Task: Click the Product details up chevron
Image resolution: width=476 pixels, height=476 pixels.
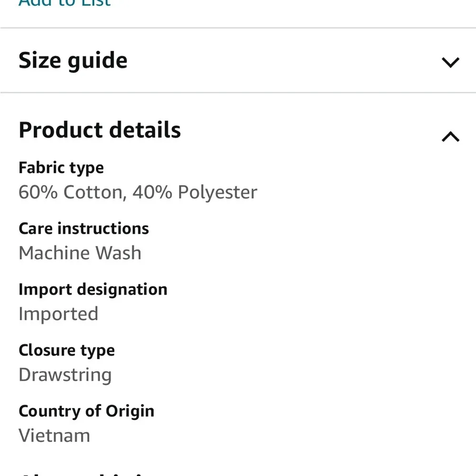Action: point(450,137)
